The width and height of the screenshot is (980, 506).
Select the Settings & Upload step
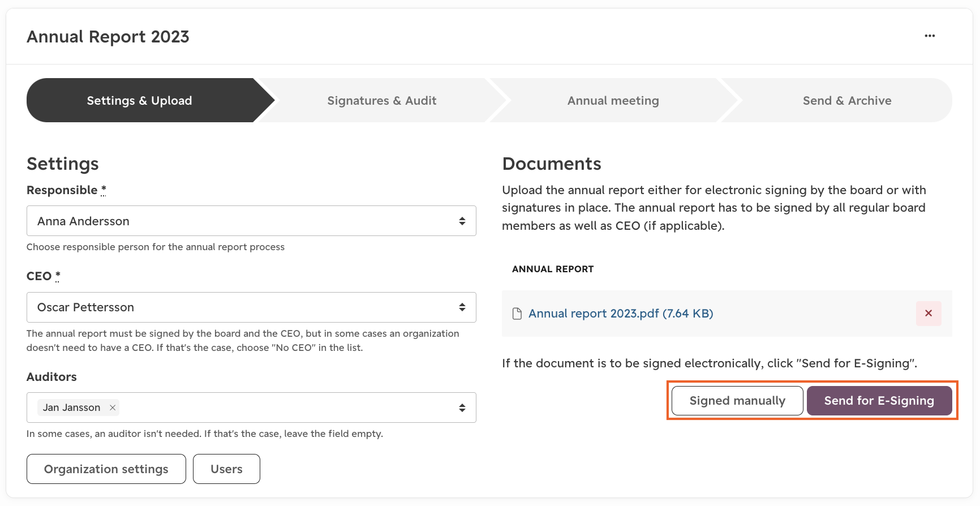point(140,100)
